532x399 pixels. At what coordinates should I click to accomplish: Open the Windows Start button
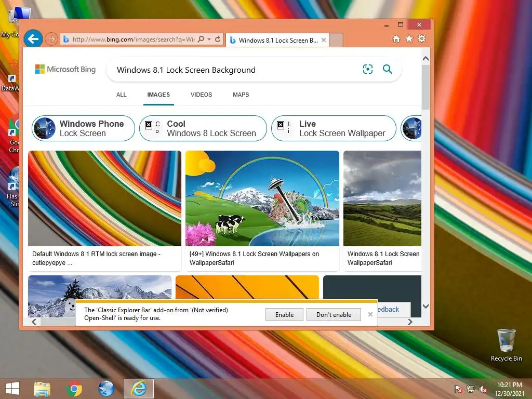(x=12, y=389)
